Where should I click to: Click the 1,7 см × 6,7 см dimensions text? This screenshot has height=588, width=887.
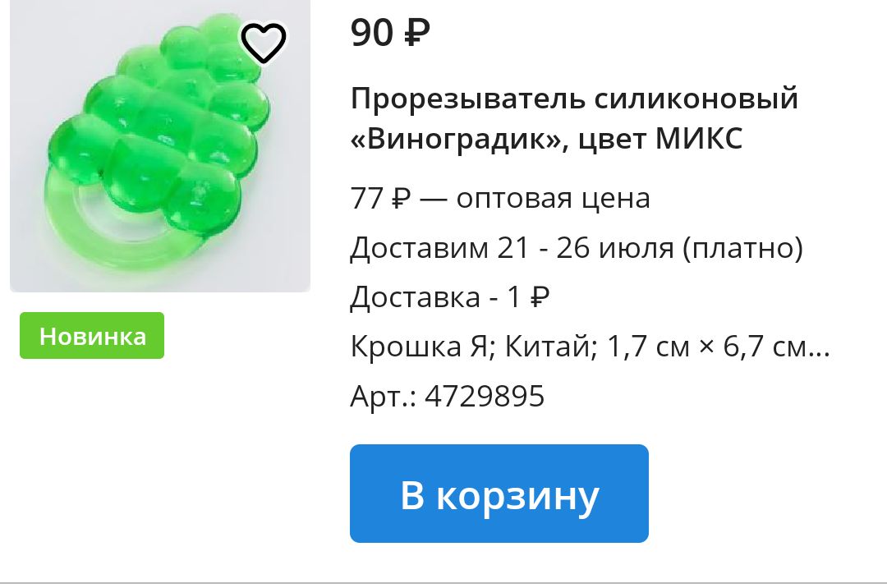pyautogui.click(x=706, y=346)
